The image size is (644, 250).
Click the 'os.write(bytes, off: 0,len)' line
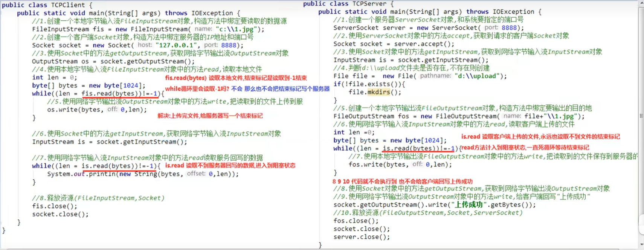click(x=97, y=110)
